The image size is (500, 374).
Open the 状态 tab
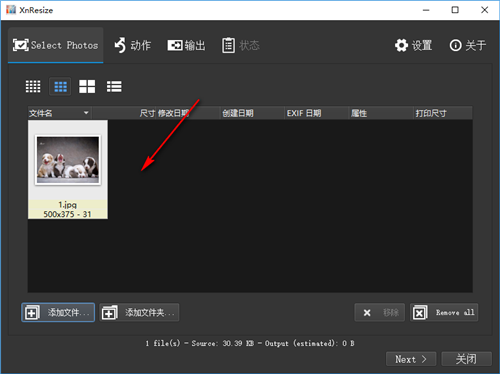[241, 45]
